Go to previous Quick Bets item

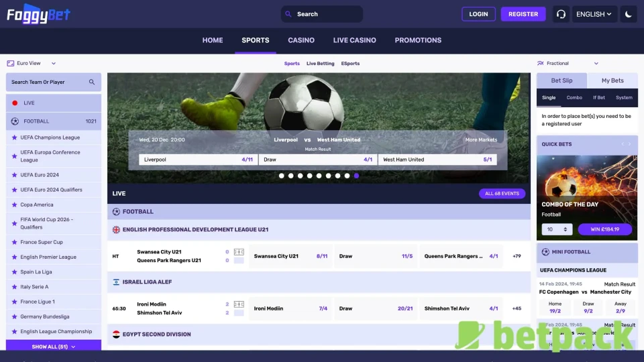point(623,144)
